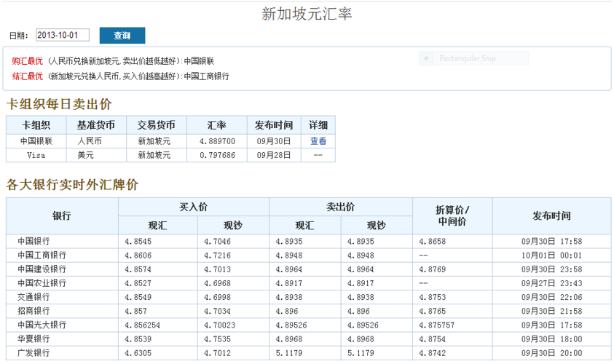Click the 汇率 header in card table
614x364 pixels.
pos(216,125)
